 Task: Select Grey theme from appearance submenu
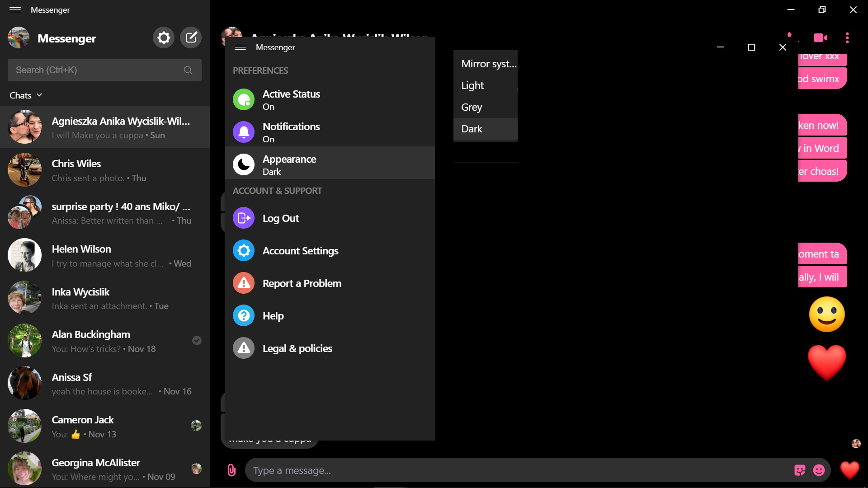coord(472,107)
